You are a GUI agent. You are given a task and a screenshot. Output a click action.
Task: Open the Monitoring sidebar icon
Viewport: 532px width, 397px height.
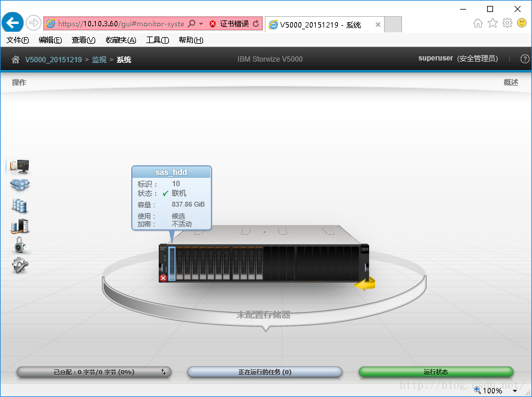coord(19,166)
